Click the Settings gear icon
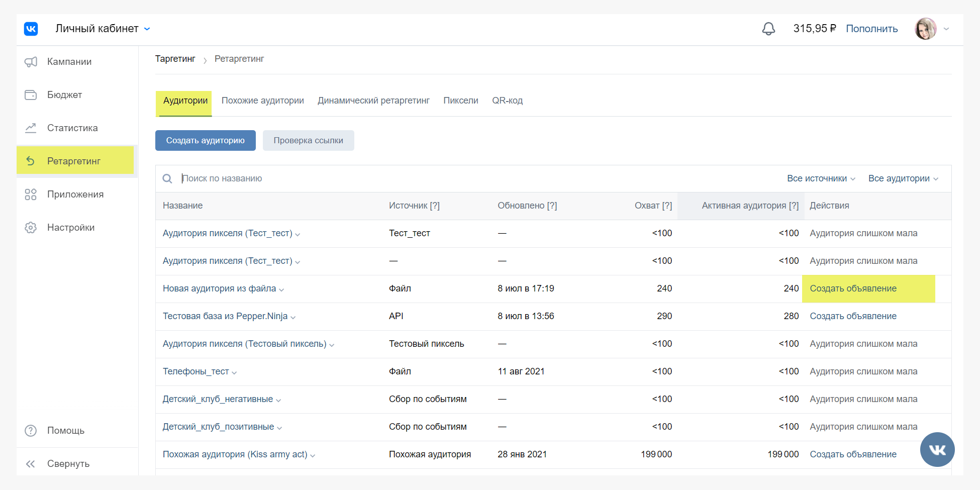The width and height of the screenshot is (980, 490). [x=31, y=228]
